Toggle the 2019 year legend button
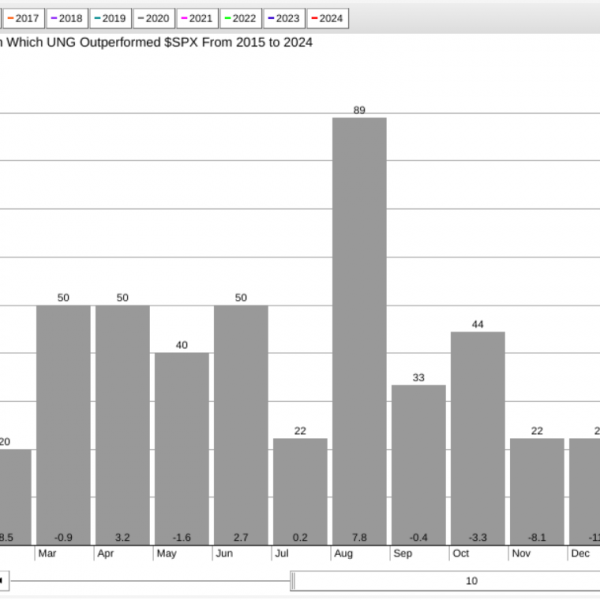Viewport: 600px width, 600px height. click(x=111, y=18)
